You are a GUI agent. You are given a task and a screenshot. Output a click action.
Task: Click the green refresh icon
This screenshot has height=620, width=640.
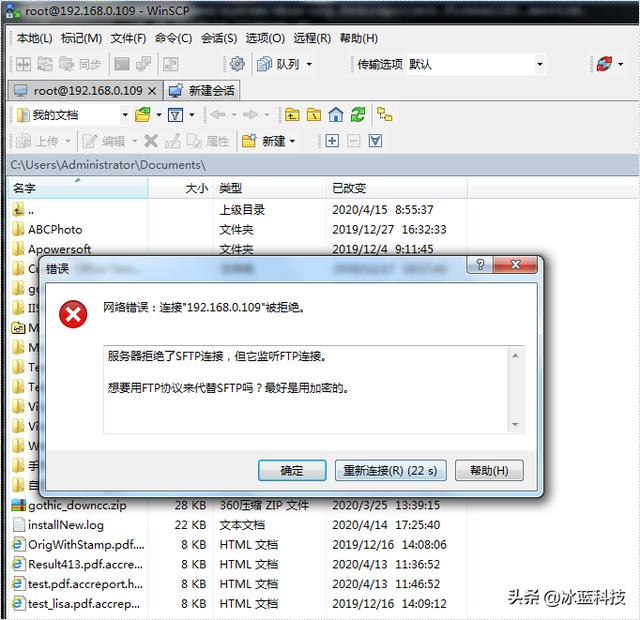pyautogui.click(x=358, y=115)
